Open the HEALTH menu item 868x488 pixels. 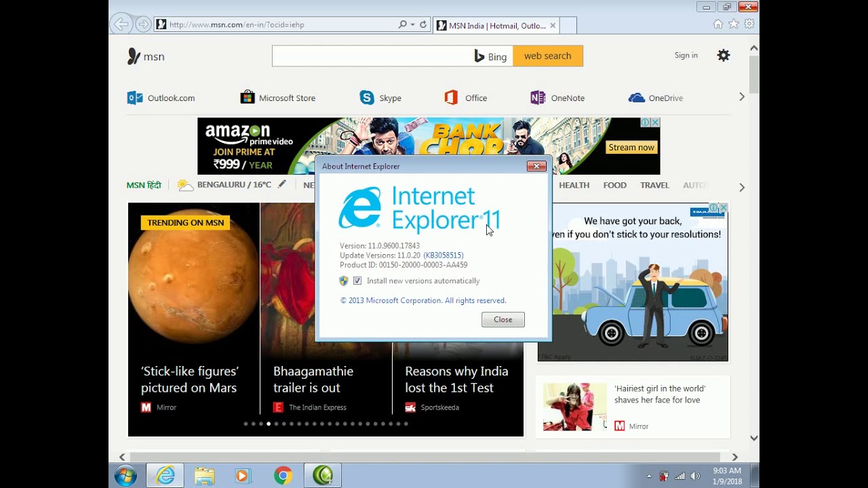[x=574, y=185]
